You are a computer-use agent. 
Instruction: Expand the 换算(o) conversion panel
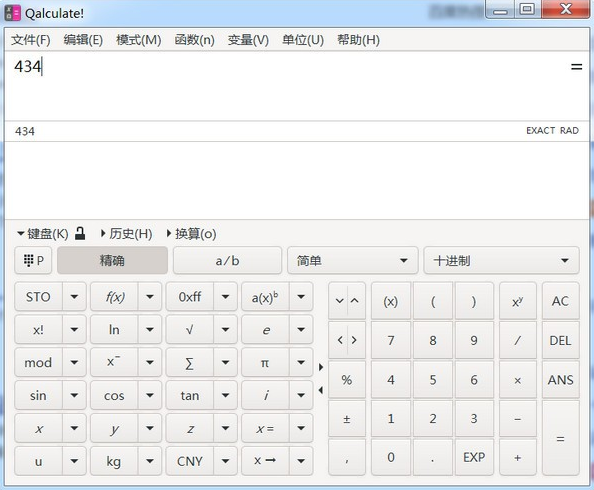192,233
